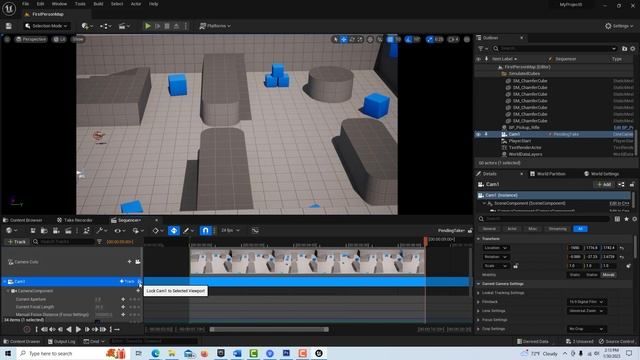
Task: Open the quick add actor menu
Action: tap(87, 26)
